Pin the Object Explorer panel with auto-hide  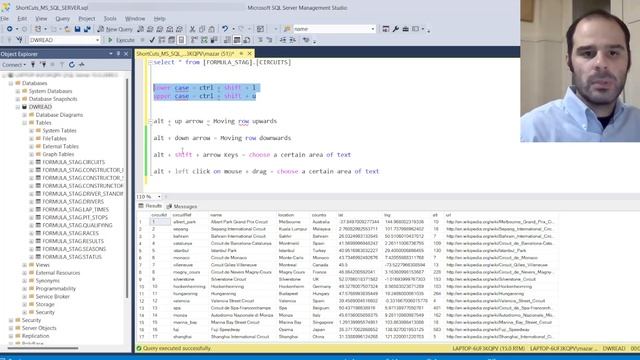(118, 54)
